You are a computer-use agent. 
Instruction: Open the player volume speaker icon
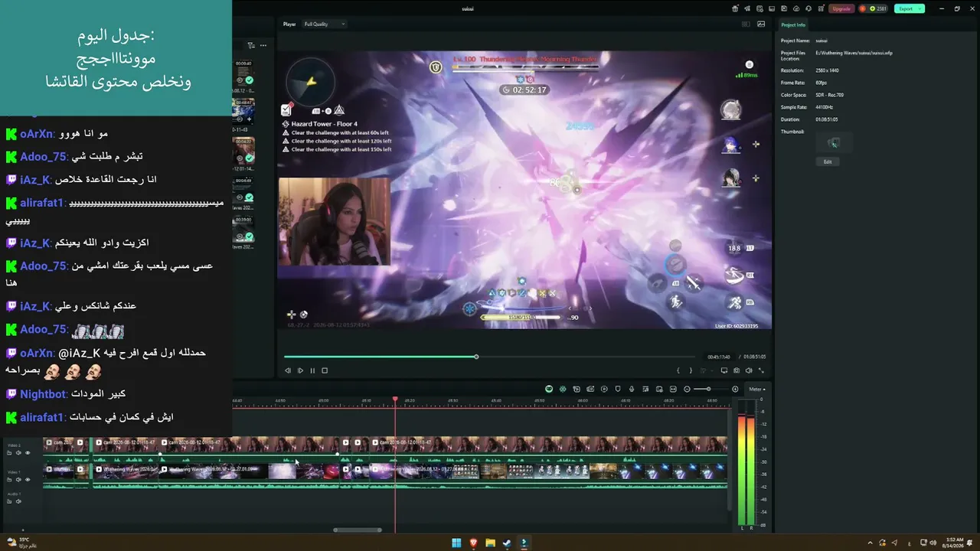(749, 370)
